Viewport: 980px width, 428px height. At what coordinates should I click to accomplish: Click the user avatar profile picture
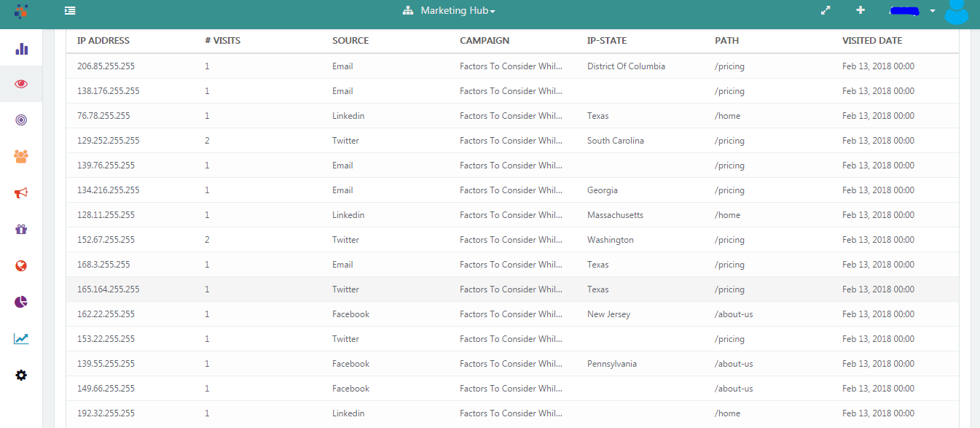pyautogui.click(x=957, y=12)
